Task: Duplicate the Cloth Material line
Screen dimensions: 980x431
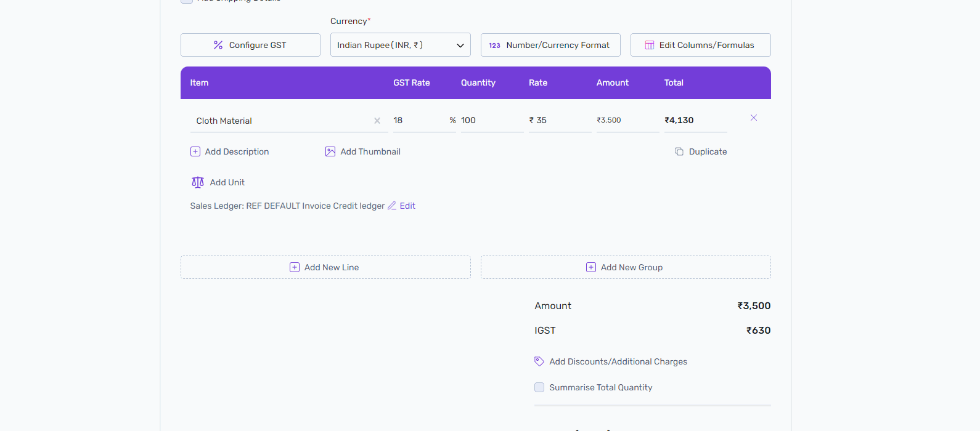Action: point(701,151)
